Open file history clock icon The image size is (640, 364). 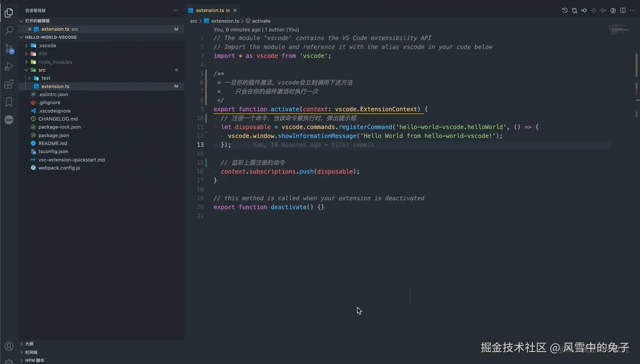point(565,10)
